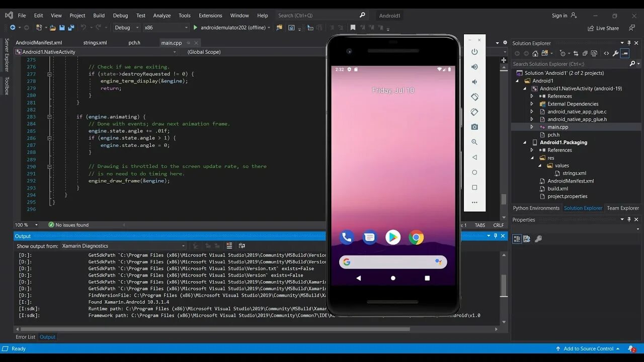Open the Build menu

(x=99, y=16)
